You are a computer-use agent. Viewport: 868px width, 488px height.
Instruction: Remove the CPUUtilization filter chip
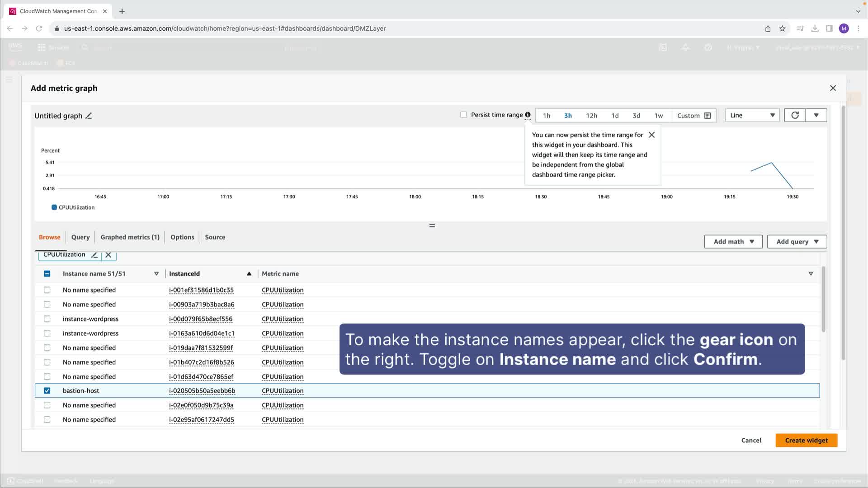click(108, 255)
